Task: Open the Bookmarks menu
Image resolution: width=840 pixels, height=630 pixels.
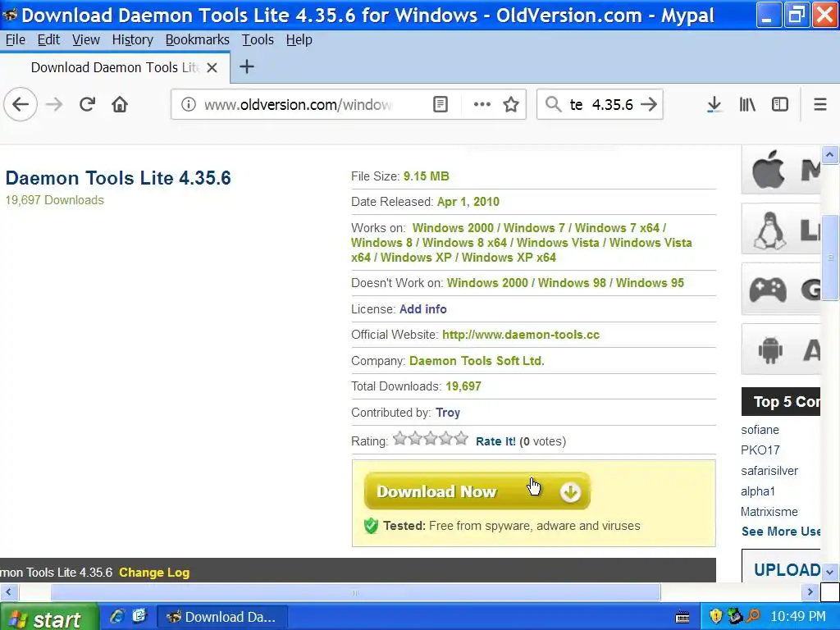Action: (x=197, y=39)
